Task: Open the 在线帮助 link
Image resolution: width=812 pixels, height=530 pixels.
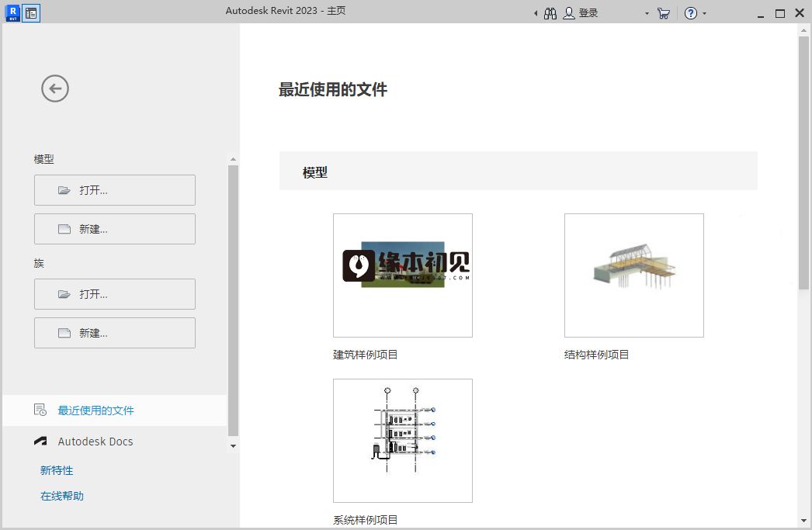Action: point(62,496)
